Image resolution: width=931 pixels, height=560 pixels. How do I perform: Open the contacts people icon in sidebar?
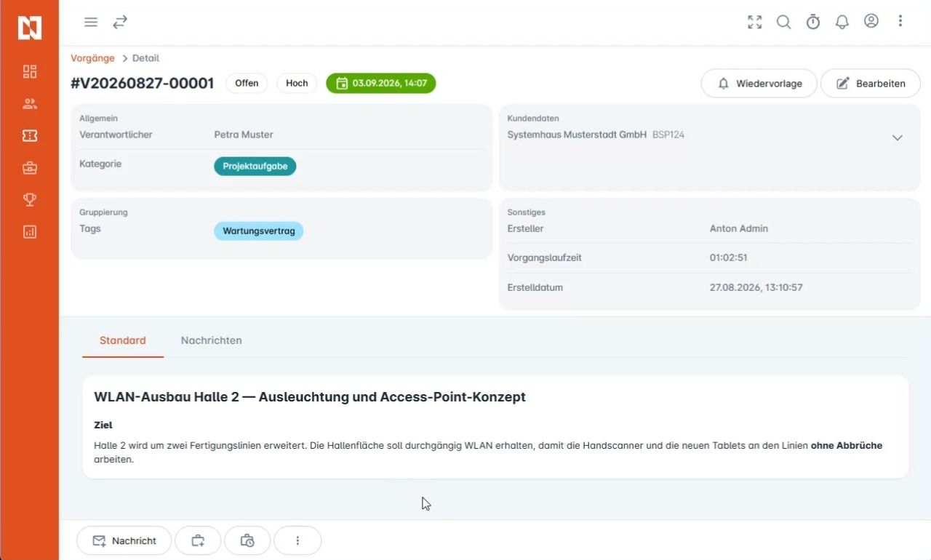pos(30,103)
